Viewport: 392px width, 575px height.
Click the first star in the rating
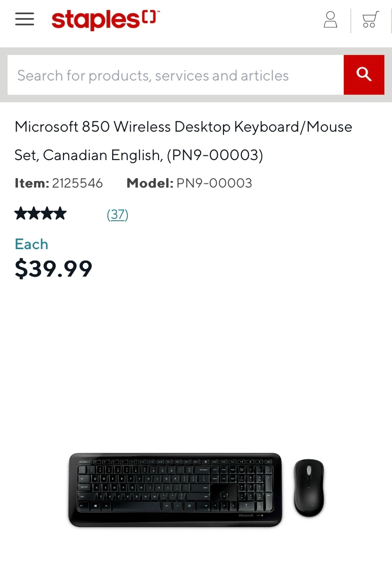[x=21, y=214]
